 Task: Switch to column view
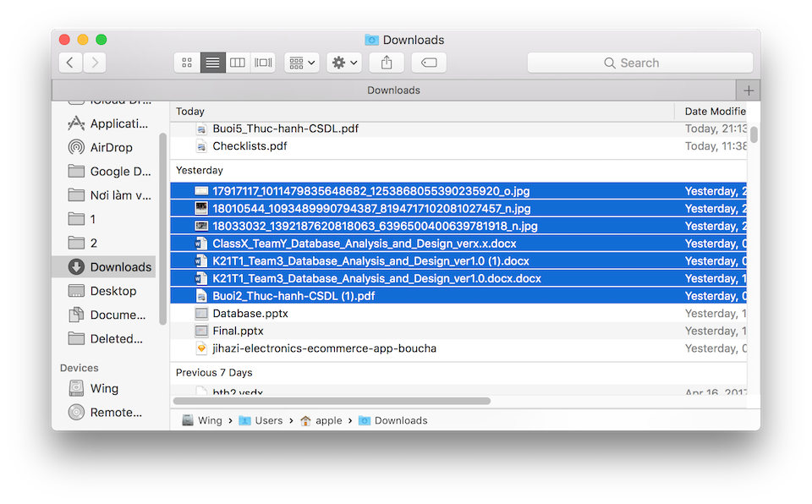click(x=238, y=62)
